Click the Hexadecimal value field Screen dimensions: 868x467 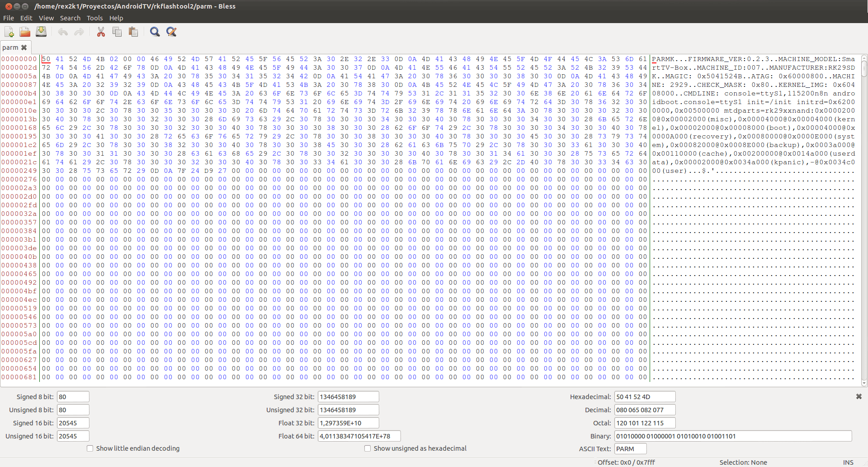(645, 397)
